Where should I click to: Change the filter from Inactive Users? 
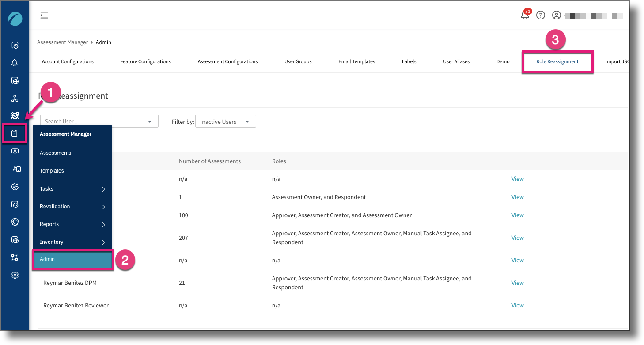225,121
